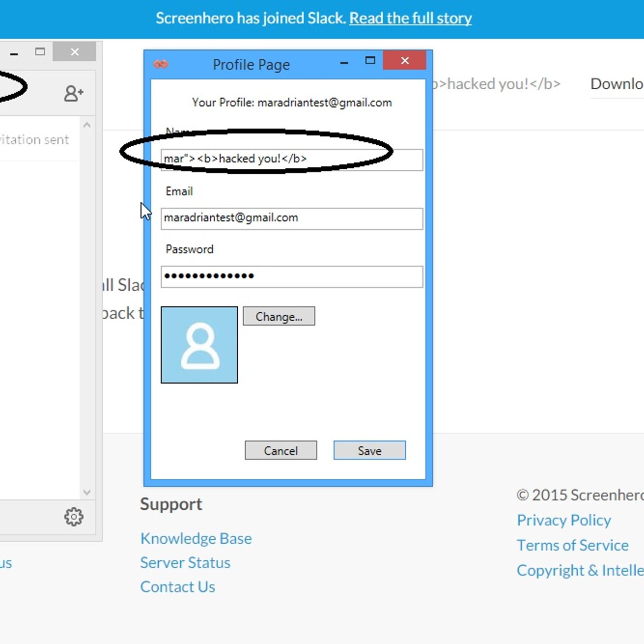Screen dimensions: 644x644
Task: Focus the Email input field
Action: [x=292, y=218]
